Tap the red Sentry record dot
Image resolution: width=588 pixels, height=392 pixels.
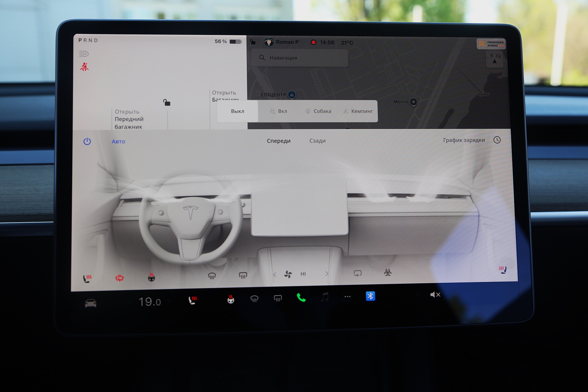click(313, 42)
